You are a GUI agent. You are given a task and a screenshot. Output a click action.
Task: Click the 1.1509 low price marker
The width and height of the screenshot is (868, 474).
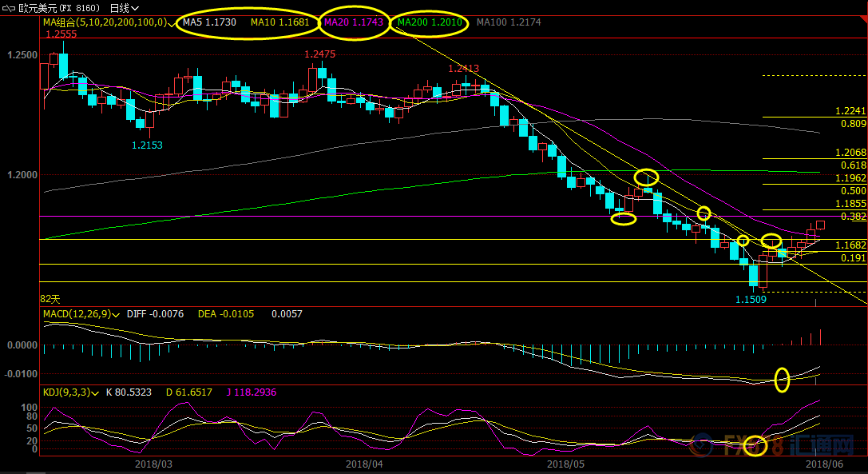point(751,300)
